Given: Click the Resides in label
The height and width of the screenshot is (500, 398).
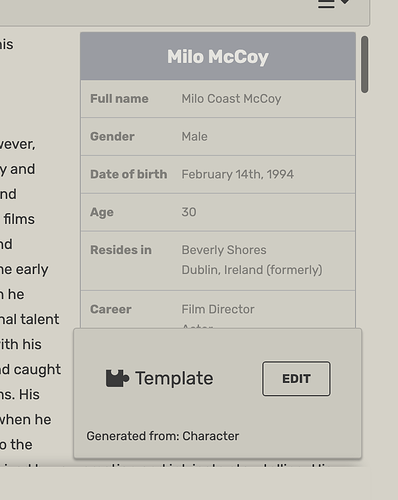Looking at the screenshot, I should (x=121, y=250).
